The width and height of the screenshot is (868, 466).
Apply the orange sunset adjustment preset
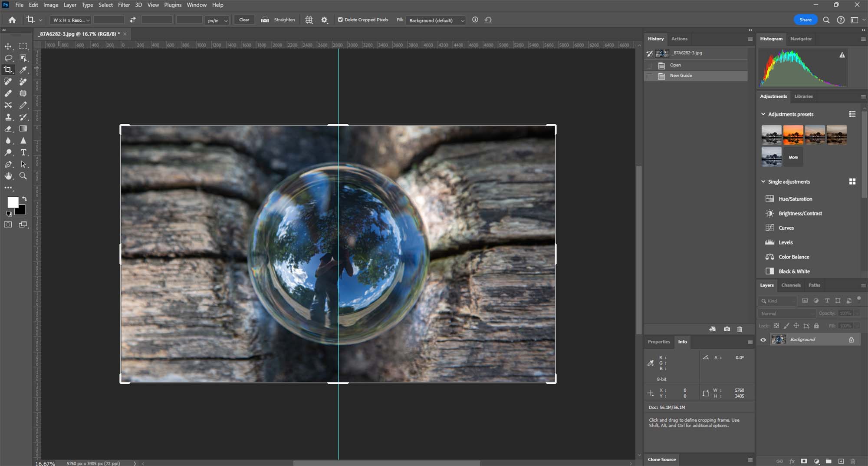[793, 135]
